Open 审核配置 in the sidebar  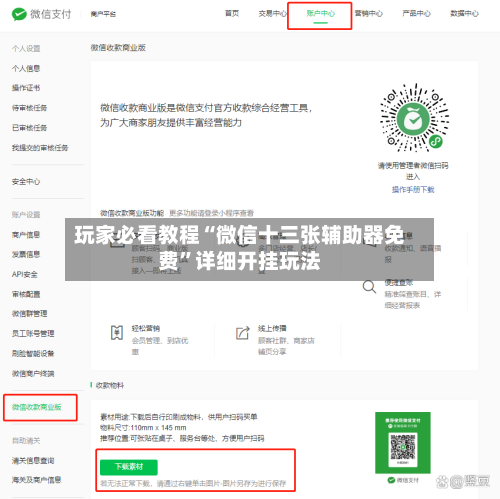coord(26,294)
